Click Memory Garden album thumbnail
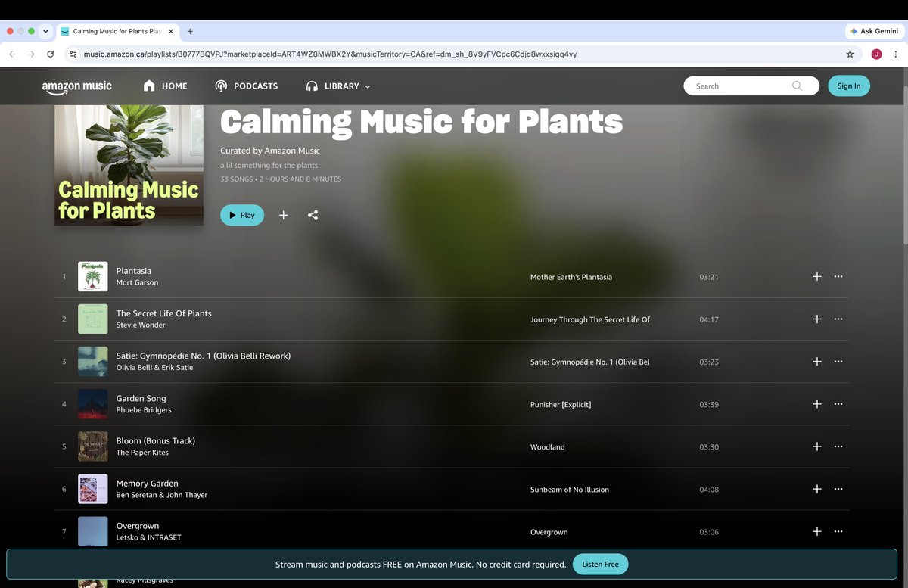The image size is (908, 588). [x=93, y=489]
